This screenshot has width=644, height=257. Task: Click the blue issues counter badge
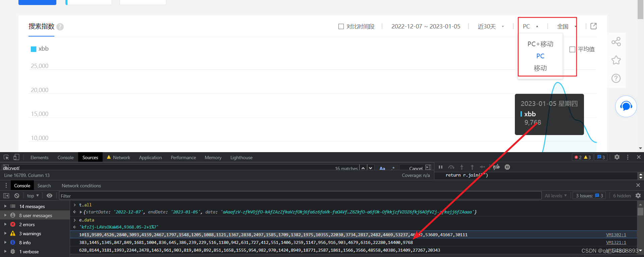[x=601, y=157]
